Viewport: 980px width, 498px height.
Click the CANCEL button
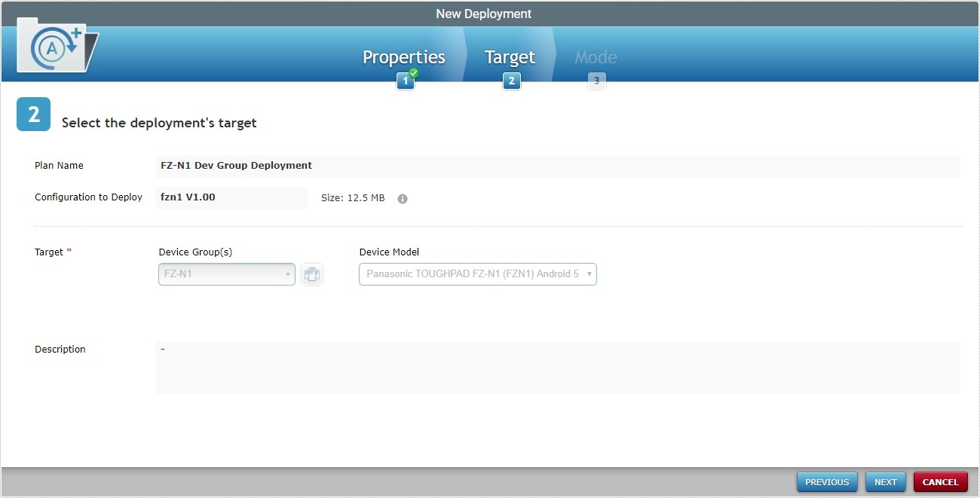point(940,481)
